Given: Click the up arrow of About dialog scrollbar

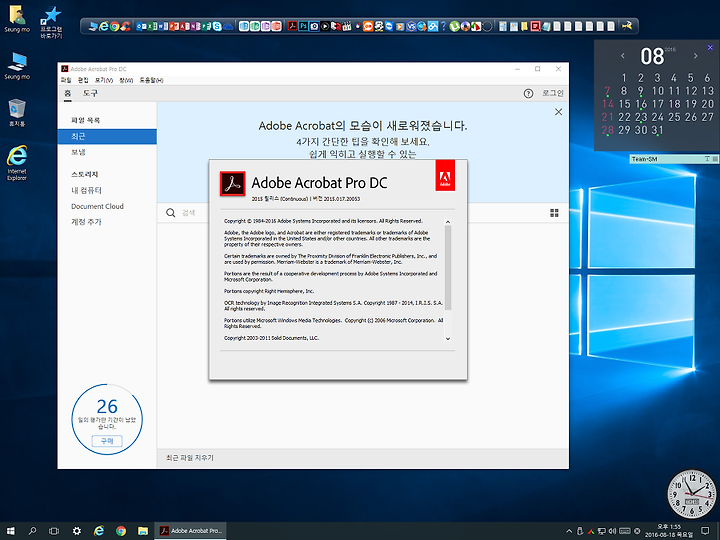Looking at the screenshot, I should [x=448, y=222].
